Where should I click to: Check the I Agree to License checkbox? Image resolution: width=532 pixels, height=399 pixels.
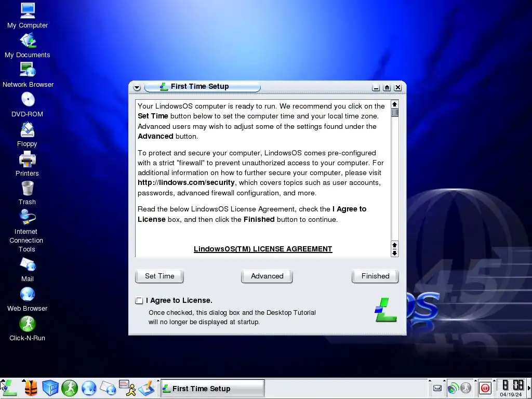pyautogui.click(x=139, y=301)
